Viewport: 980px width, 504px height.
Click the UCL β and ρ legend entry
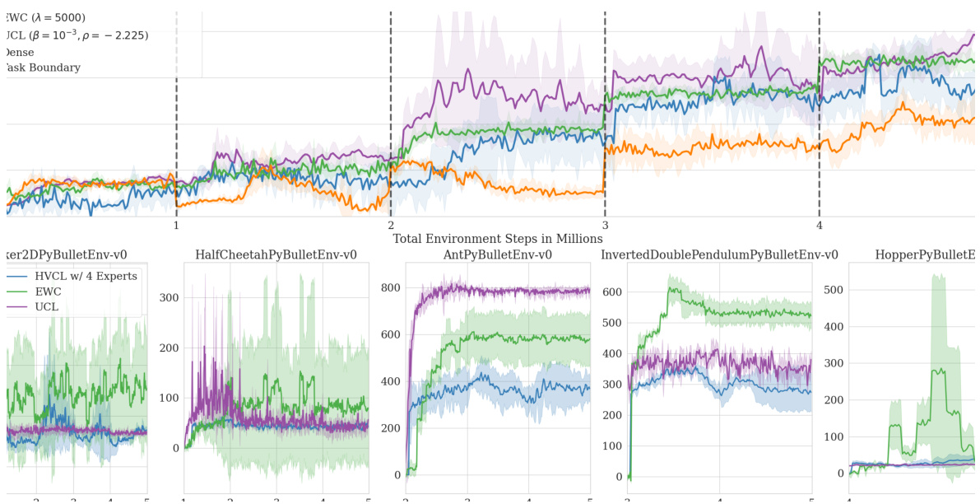point(77,35)
